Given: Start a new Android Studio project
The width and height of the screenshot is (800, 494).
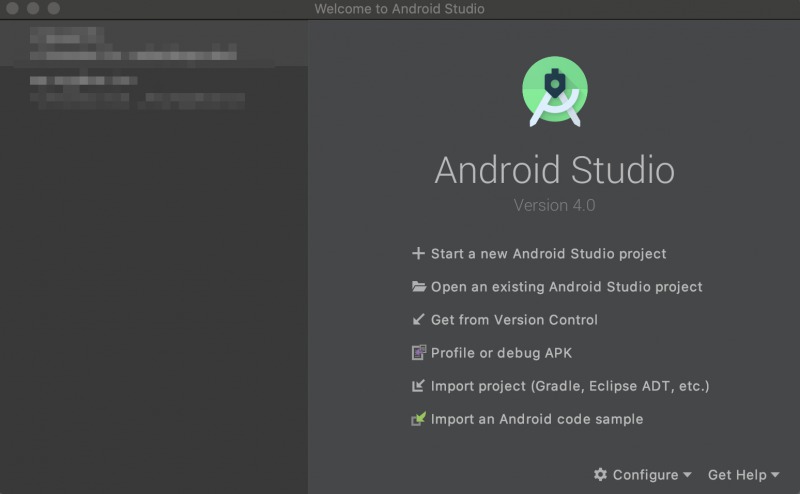Looking at the screenshot, I should [548, 254].
